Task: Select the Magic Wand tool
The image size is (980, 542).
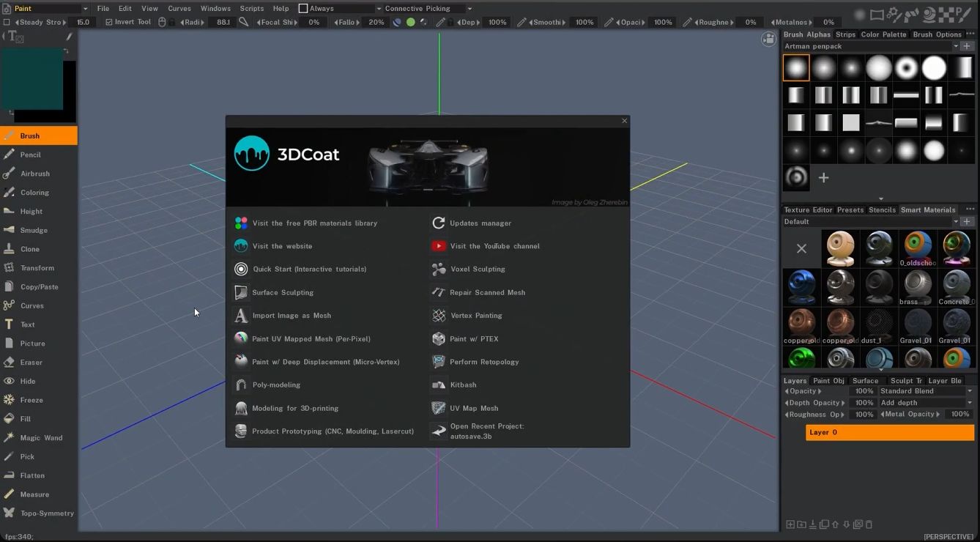Action: (x=38, y=438)
